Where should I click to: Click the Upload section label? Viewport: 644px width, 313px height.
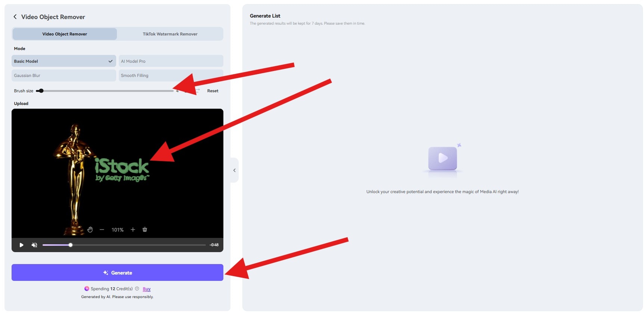21,103
